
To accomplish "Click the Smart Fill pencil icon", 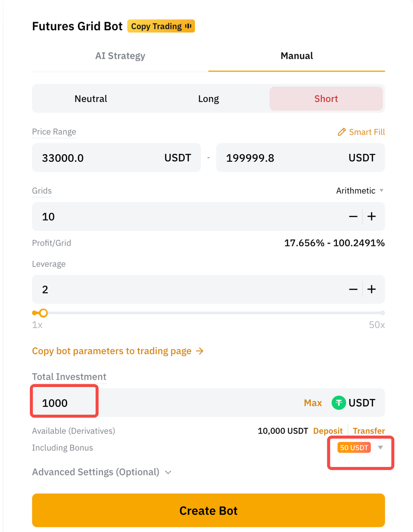I will click(342, 132).
